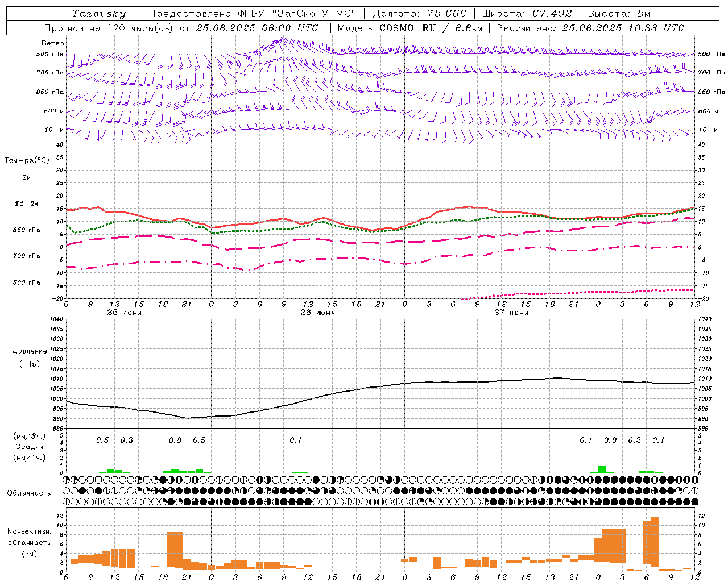
Task: Click the (мм/3ч.) precipitation unit label
Action: [30, 436]
